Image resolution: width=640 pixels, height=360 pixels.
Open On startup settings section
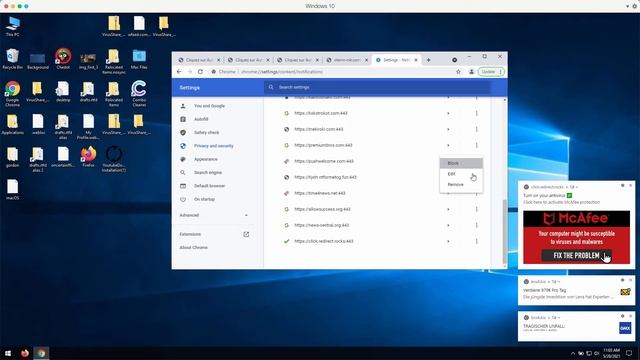[204, 199]
